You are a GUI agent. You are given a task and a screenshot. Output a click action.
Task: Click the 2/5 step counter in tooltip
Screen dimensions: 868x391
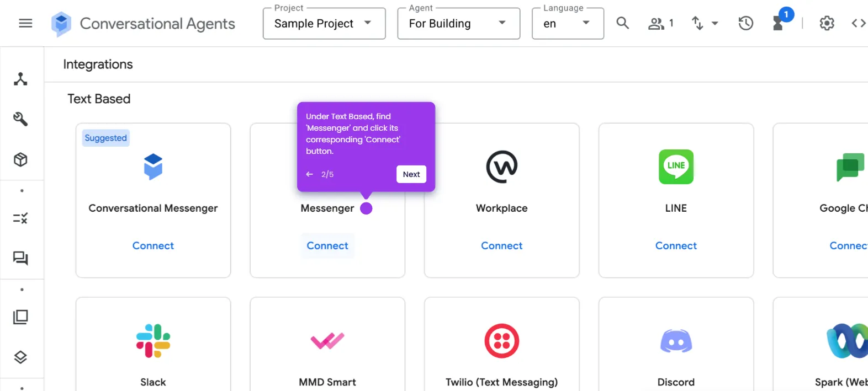327,174
